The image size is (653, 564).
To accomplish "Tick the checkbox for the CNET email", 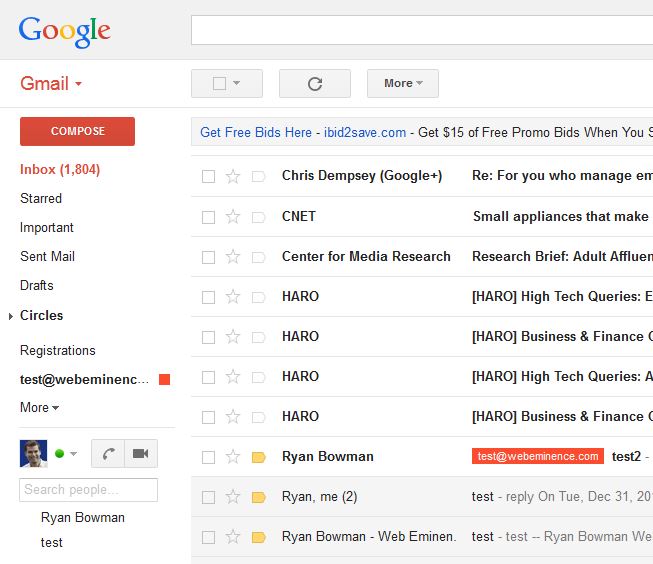I will (208, 217).
